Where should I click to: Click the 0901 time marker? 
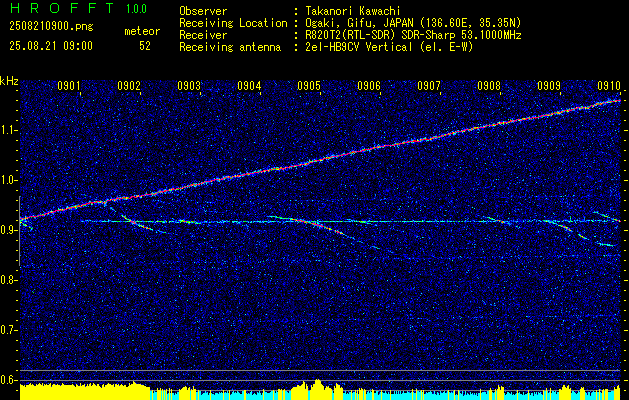[x=69, y=85]
